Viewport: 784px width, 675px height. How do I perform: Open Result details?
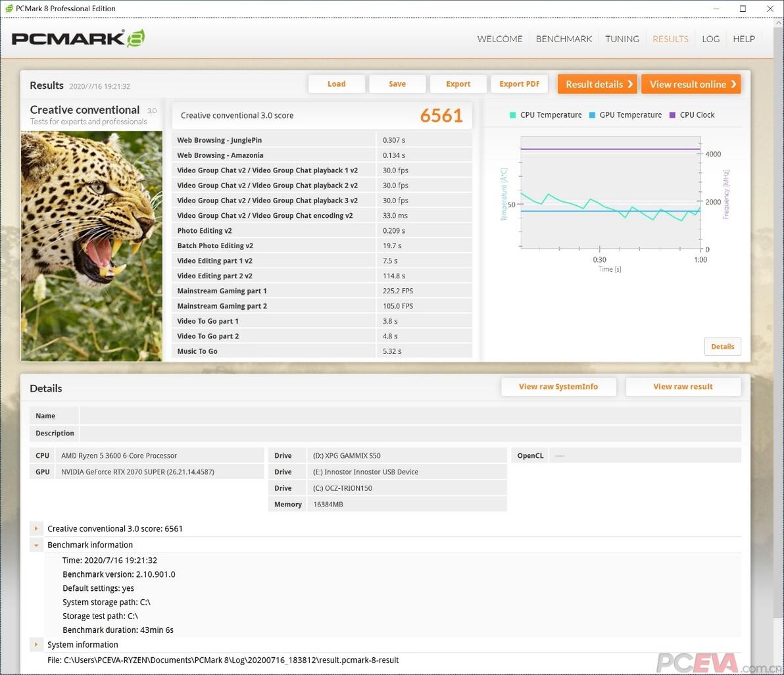coord(597,84)
